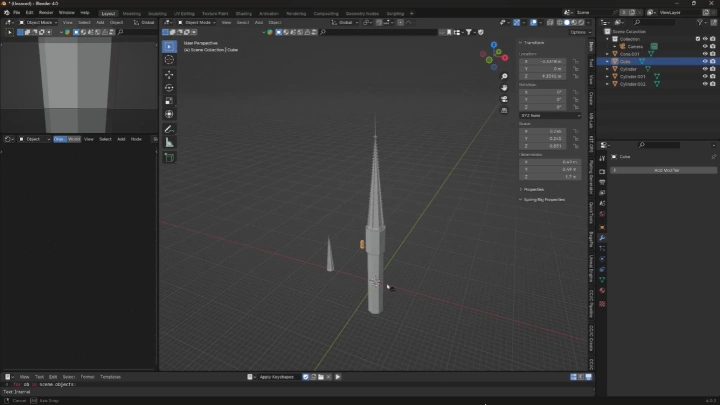Click the Scale X value field

tap(542, 131)
